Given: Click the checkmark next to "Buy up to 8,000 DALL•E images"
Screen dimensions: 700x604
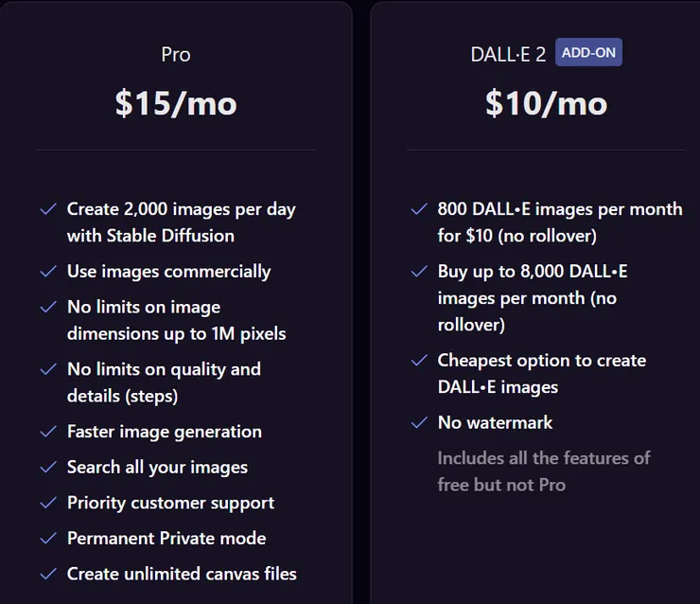Looking at the screenshot, I should point(419,272).
